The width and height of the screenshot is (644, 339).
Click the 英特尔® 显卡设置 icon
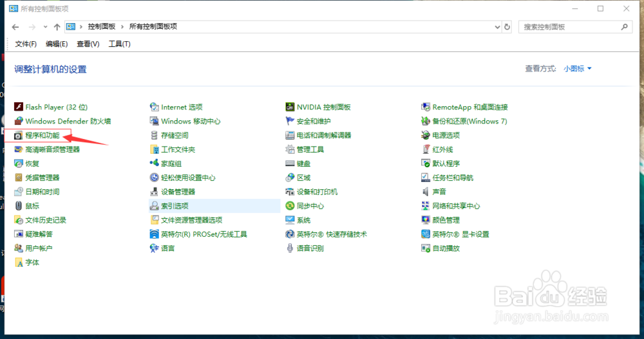pos(426,234)
